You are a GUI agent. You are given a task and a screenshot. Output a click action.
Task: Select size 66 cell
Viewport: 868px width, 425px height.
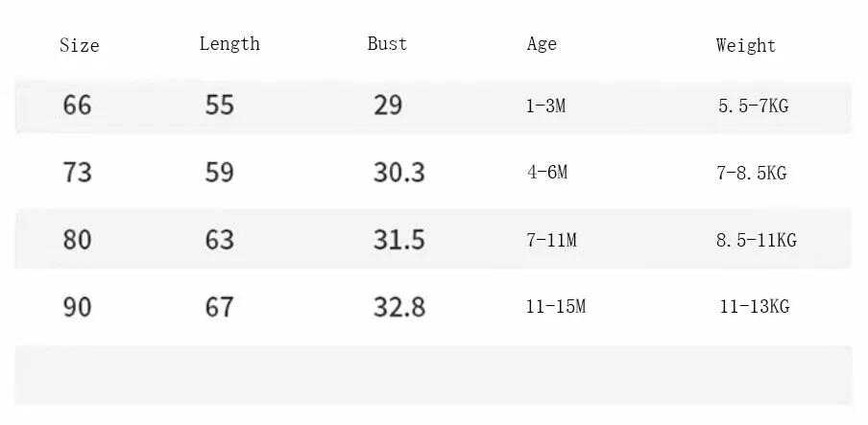[77, 105]
